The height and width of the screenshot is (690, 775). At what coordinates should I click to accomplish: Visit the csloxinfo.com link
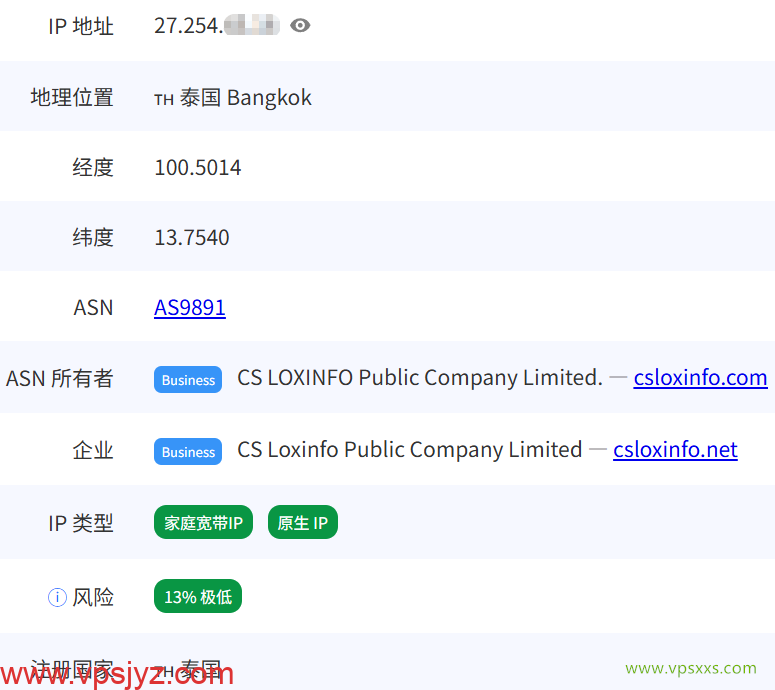coord(700,378)
